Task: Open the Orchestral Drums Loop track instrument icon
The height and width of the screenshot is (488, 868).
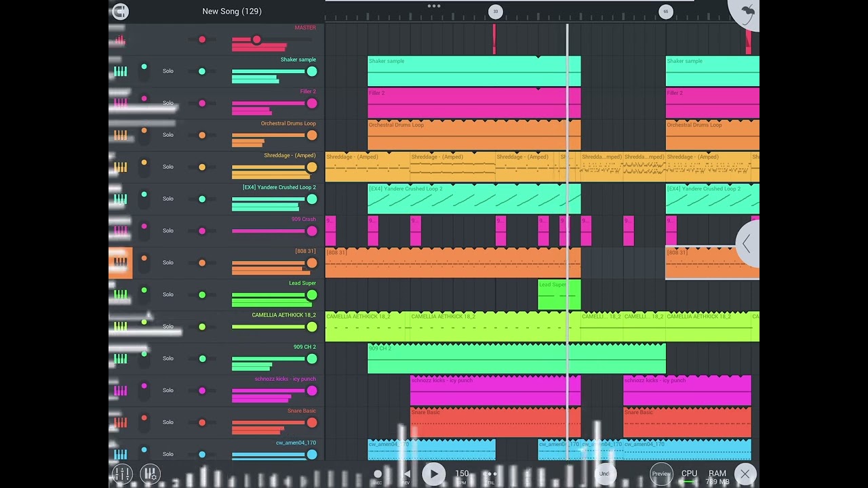Action: (120, 135)
